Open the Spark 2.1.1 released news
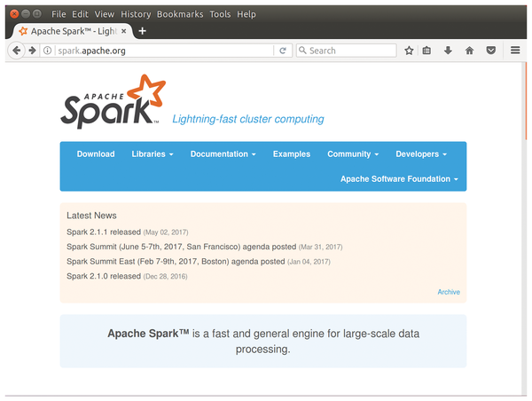Viewport: 532px width, 401px height. tap(104, 232)
